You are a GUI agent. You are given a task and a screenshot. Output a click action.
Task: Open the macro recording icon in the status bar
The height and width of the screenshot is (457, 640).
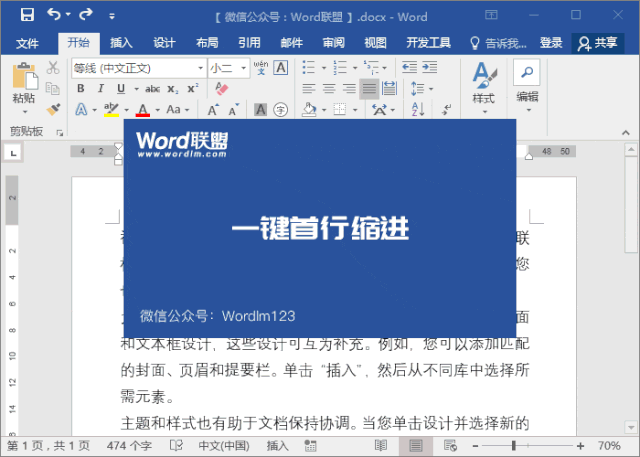click(x=310, y=445)
